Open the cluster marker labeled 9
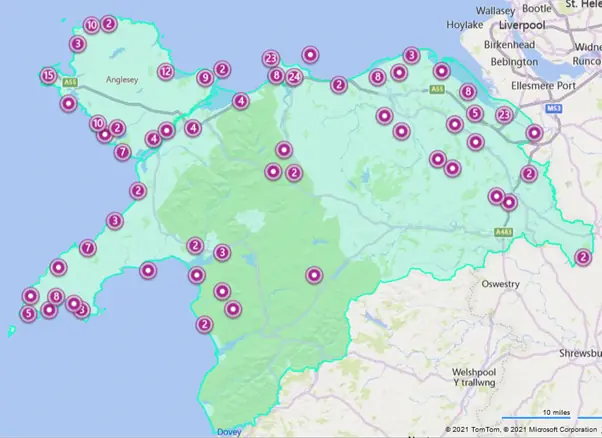 coord(205,77)
